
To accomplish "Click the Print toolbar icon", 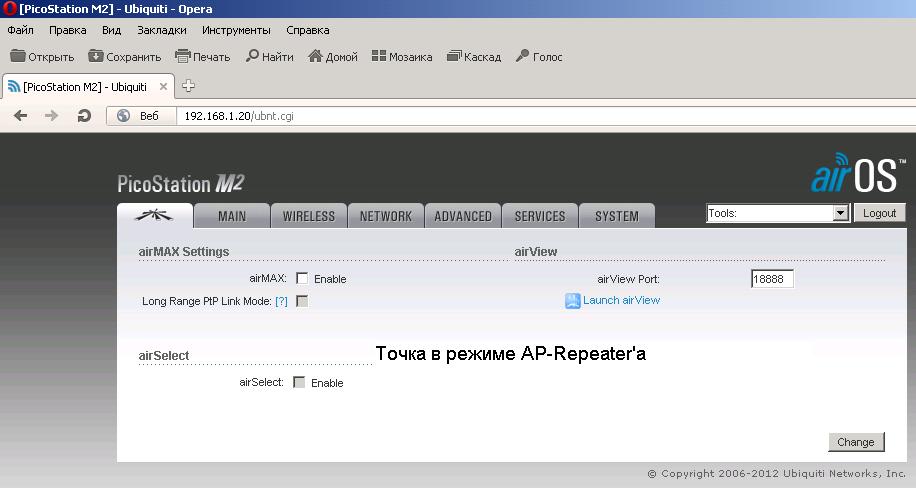I will pyautogui.click(x=183, y=56).
